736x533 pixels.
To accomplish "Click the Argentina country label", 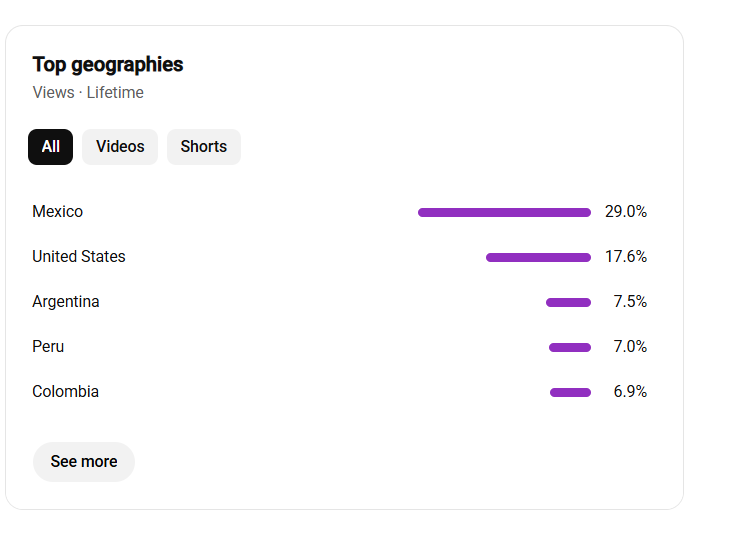I will coord(66,302).
